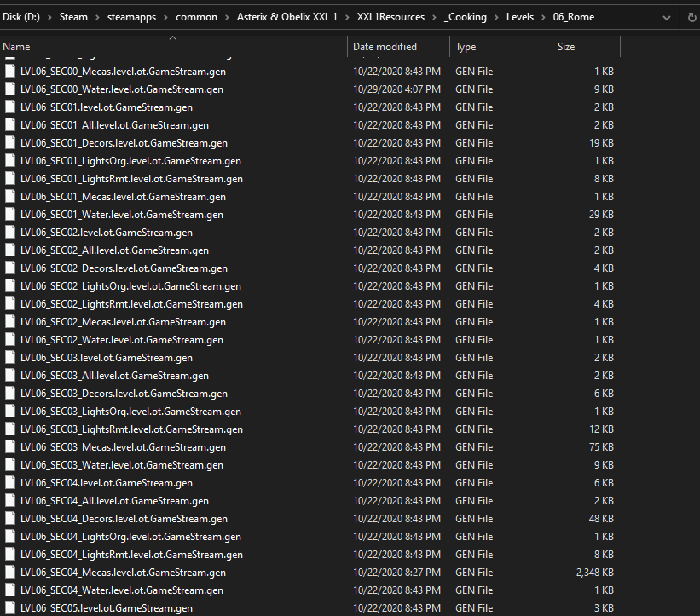Click the 10/22/2020 8:27 PM date cell

click(x=396, y=573)
